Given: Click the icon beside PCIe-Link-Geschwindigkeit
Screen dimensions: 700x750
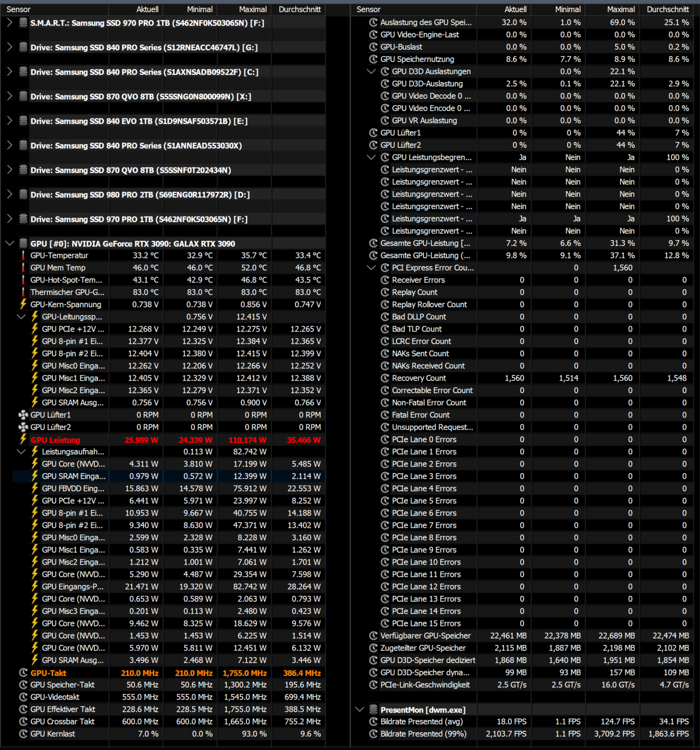Looking at the screenshot, I should pos(373,685).
